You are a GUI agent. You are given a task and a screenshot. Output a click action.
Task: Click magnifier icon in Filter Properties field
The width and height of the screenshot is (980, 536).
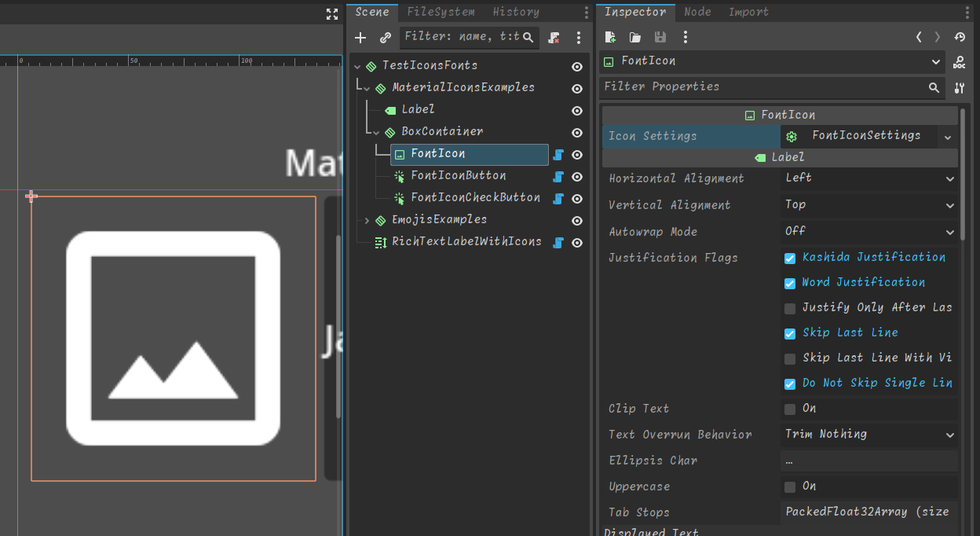pos(934,87)
